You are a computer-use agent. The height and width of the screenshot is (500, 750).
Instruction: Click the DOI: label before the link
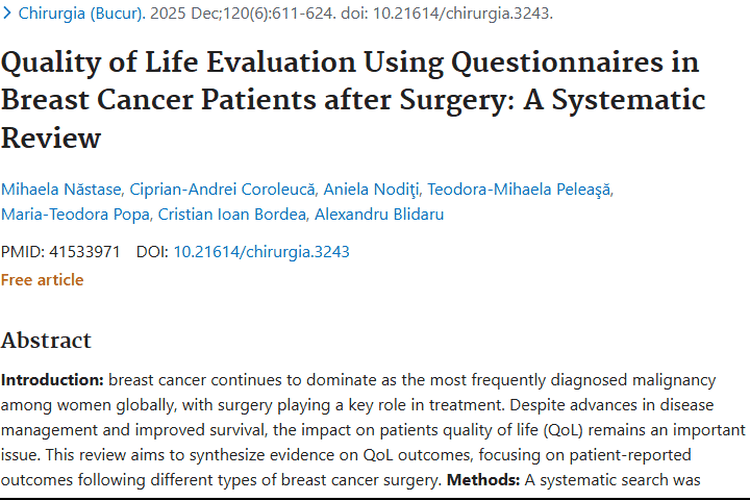tap(152, 252)
